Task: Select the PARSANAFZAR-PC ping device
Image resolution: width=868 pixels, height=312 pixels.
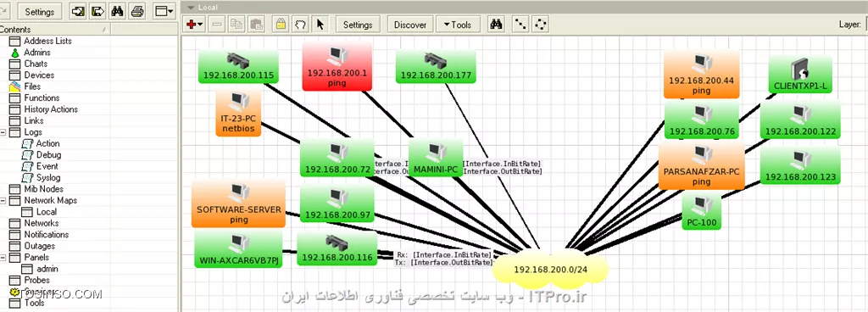Action: point(701,165)
